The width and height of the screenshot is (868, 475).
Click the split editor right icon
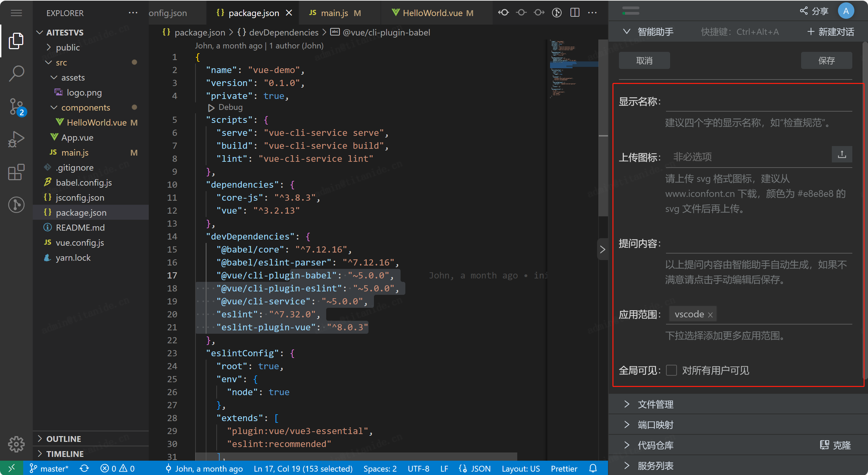(x=575, y=13)
